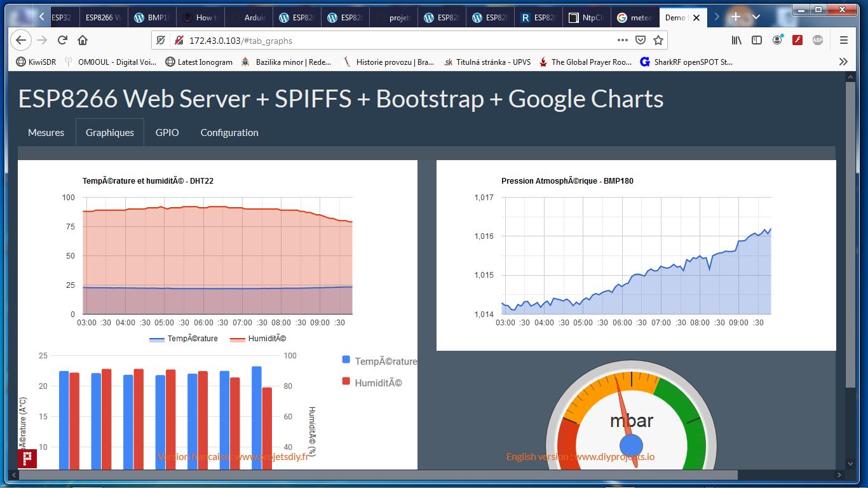Go to the browser home page
Screen dimensions: 868x488
coord(83,40)
